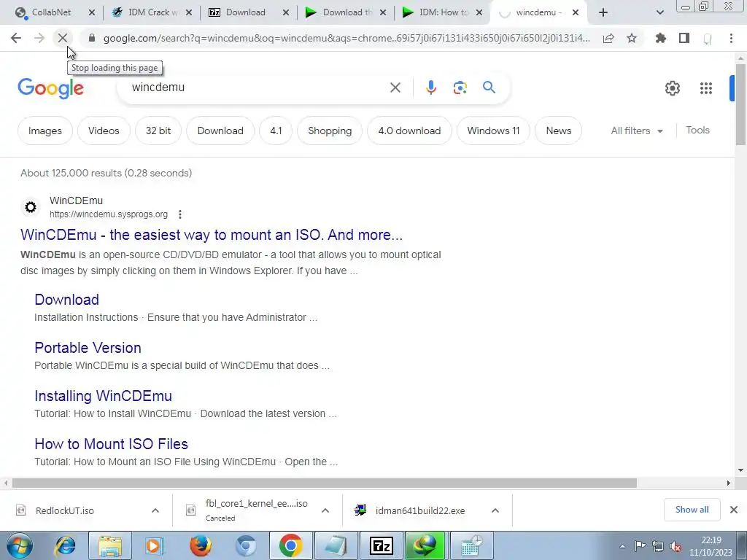Filter results by Shopping
Screen dimensions: 747x560
[330, 131]
